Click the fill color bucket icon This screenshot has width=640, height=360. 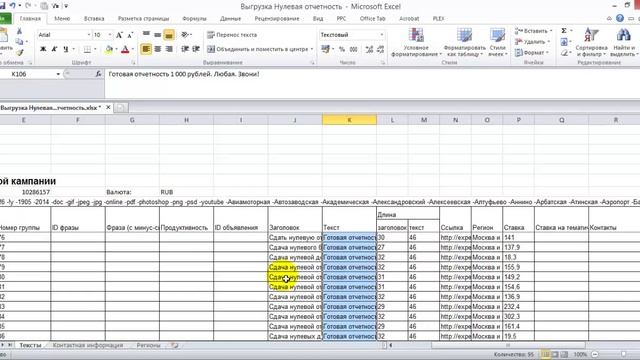point(109,49)
